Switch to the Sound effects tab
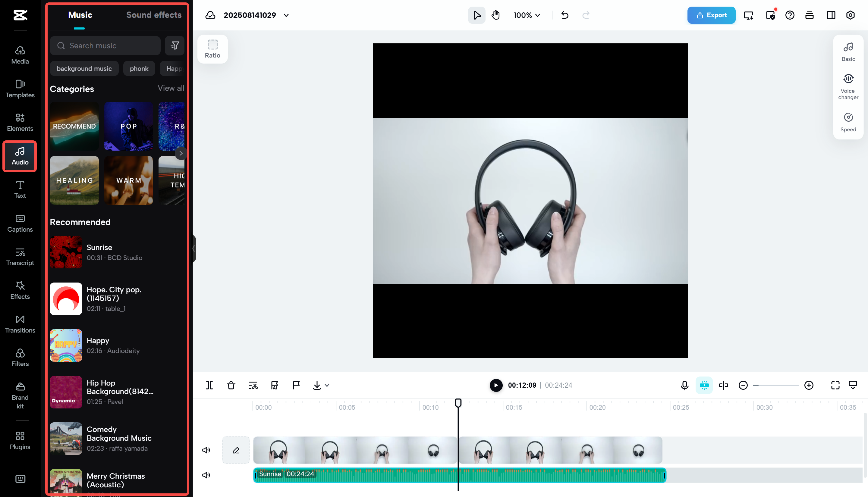This screenshot has height=497, width=868. [x=154, y=15]
